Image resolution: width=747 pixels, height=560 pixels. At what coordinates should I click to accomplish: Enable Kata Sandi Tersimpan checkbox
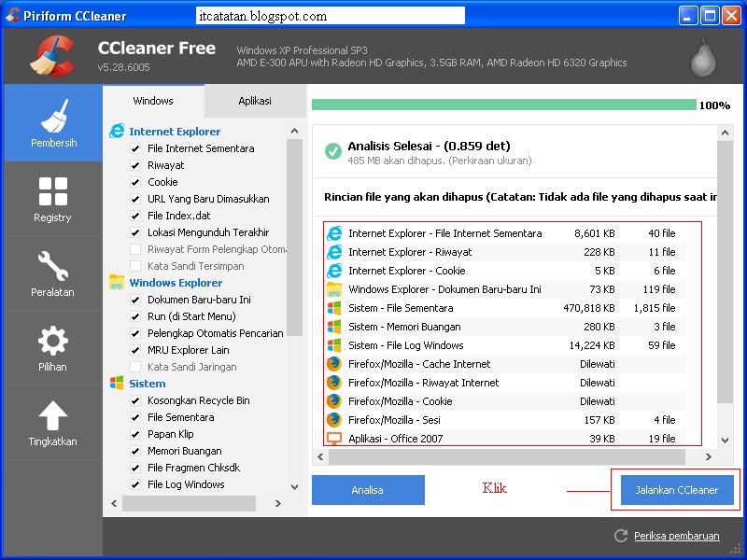[135, 266]
